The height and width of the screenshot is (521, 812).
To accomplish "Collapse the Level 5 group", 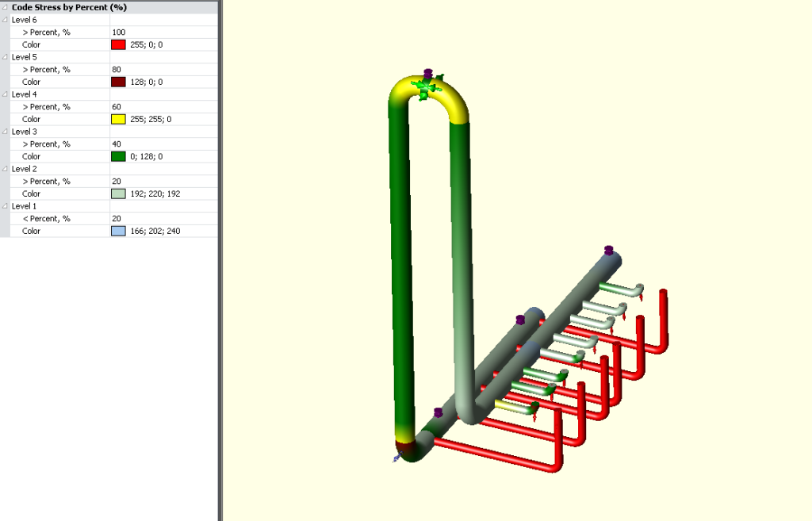I will pyautogui.click(x=6, y=57).
